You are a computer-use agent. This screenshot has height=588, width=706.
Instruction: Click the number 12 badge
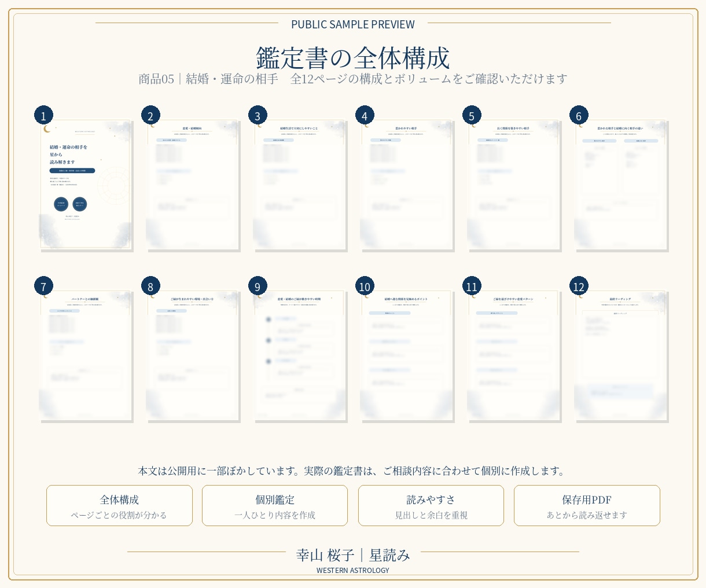(x=579, y=286)
